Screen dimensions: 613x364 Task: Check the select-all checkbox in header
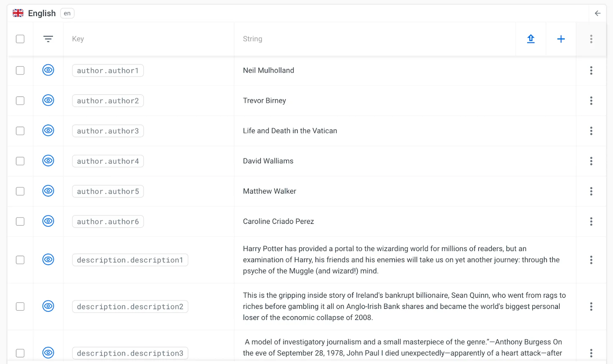coord(20,39)
